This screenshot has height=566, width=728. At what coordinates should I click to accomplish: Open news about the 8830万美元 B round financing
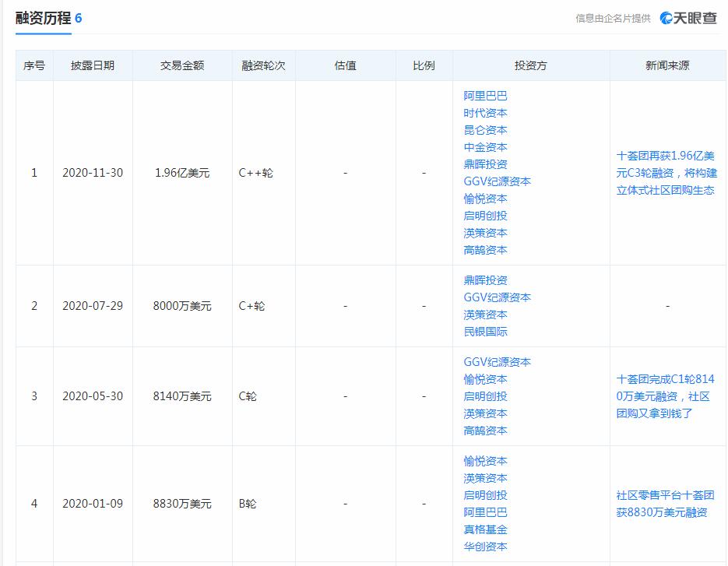[x=666, y=504]
